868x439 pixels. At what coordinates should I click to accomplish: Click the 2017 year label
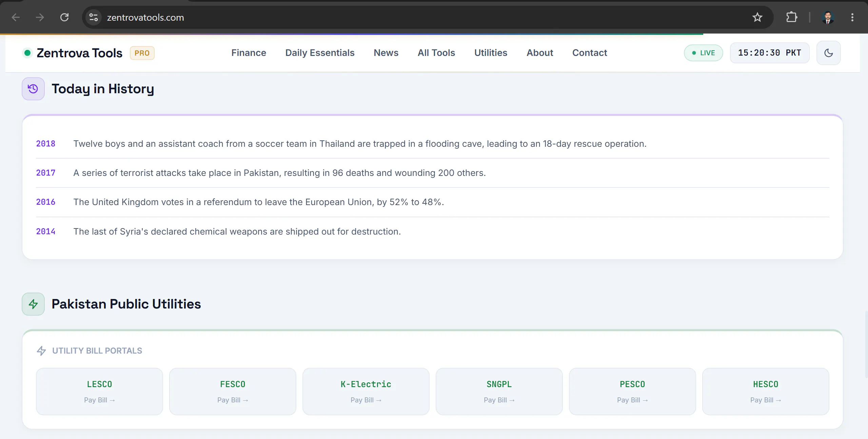point(46,173)
